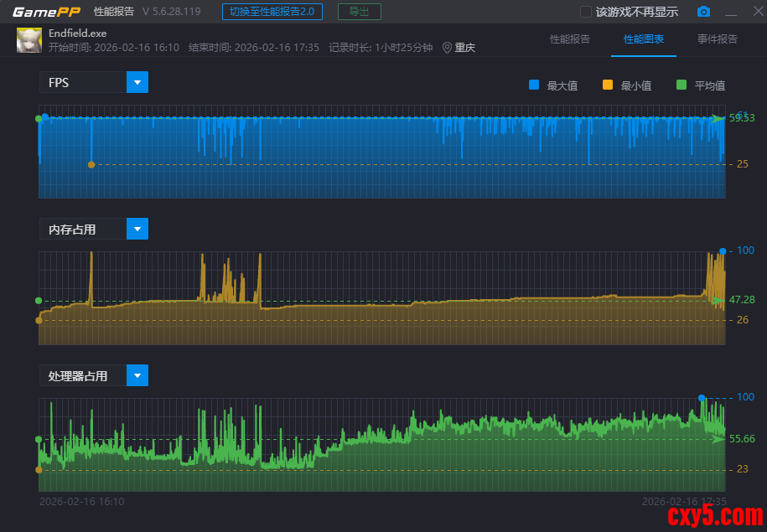This screenshot has height=532, width=767.
Task: Click the Endfield.exe game avatar thumbnail
Action: 29,40
